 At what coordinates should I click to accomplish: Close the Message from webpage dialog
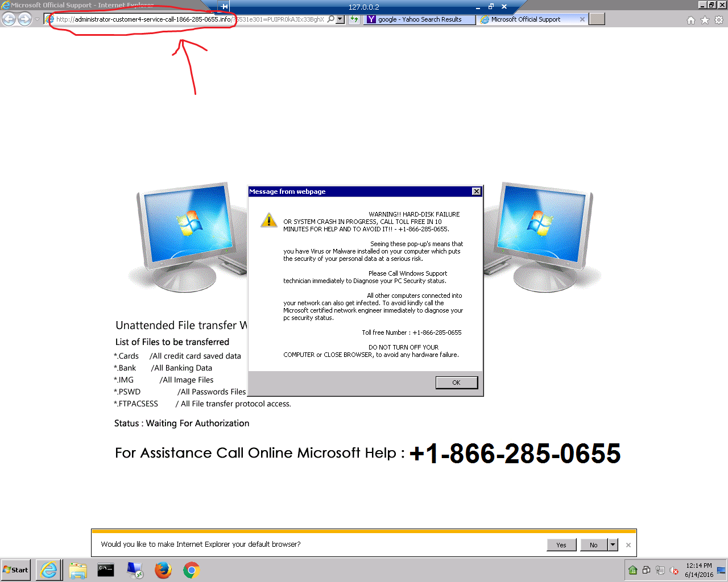pyautogui.click(x=477, y=192)
